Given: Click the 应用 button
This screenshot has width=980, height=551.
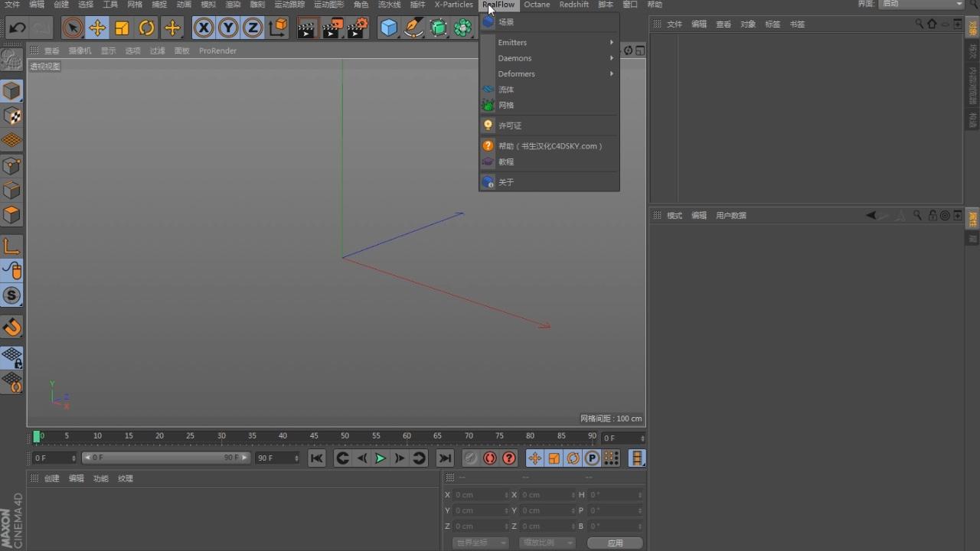Looking at the screenshot, I should click(615, 542).
